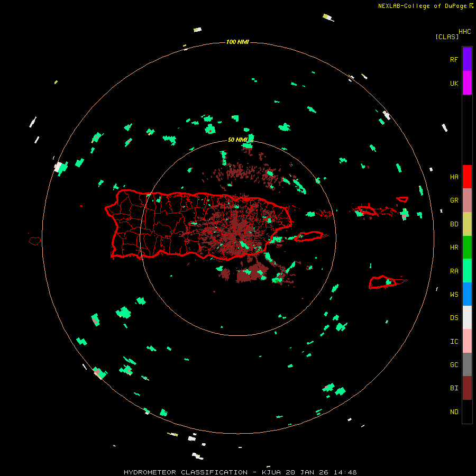The height and width of the screenshot is (476, 476).
Task: Click the RF legend label
Action: [454, 59]
